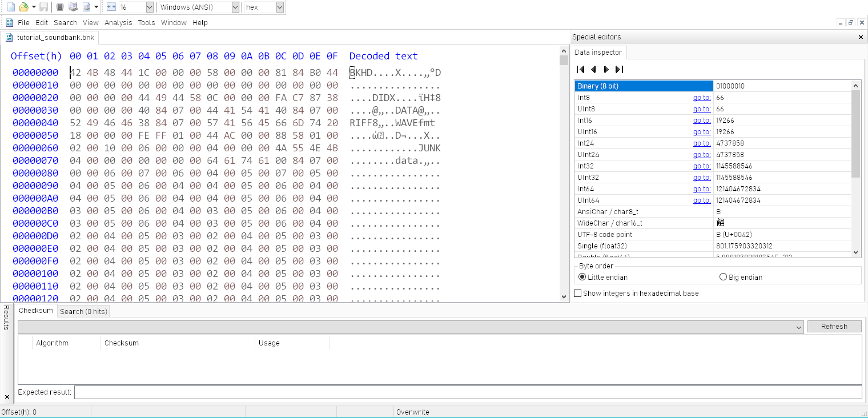Viewport: 868px width, 418px height.
Task: Click go to link for Int32
Action: (702, 166)
